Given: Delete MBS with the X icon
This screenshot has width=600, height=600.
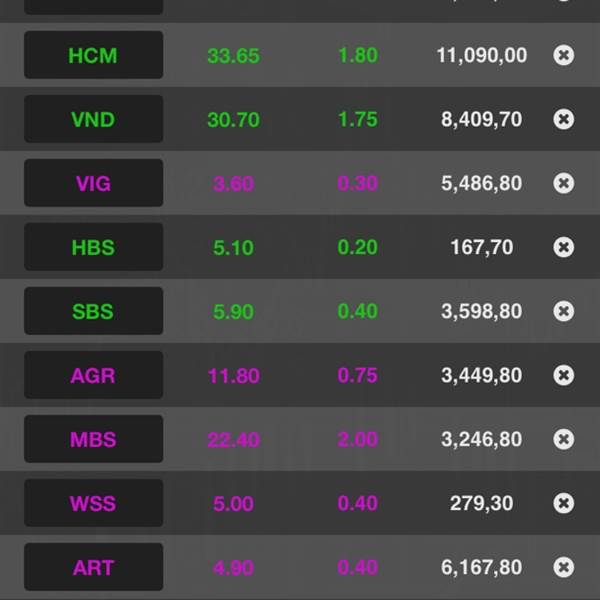Looking at the screenshot, I should click(x=563, y=439).
